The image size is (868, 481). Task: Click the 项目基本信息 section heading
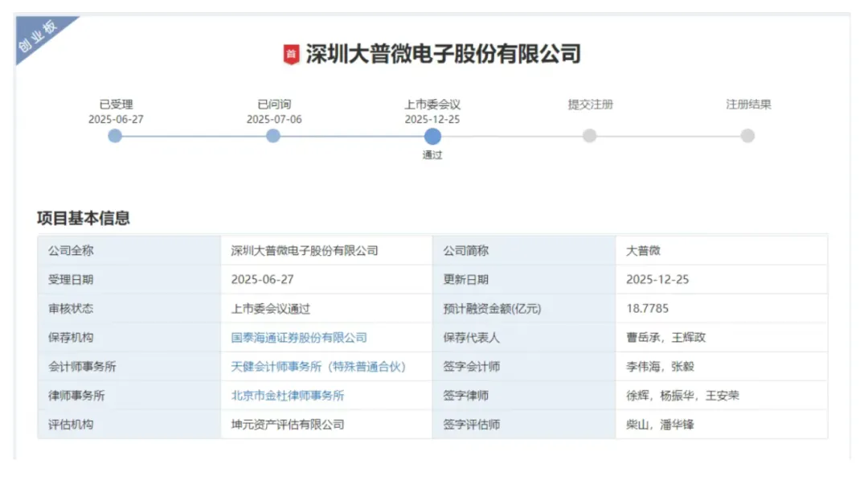(84, 218)
